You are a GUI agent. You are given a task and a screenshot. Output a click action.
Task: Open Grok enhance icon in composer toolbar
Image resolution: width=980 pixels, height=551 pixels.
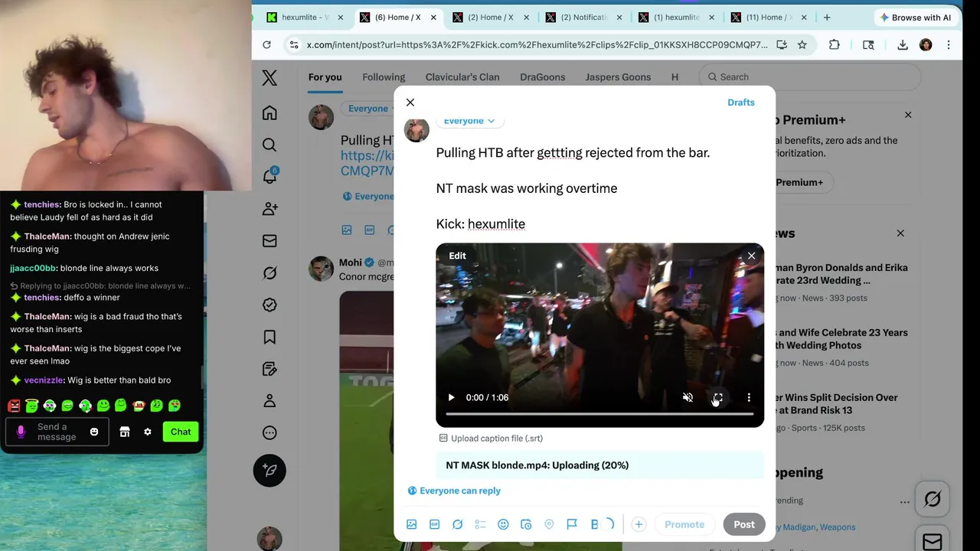[457, 524]
